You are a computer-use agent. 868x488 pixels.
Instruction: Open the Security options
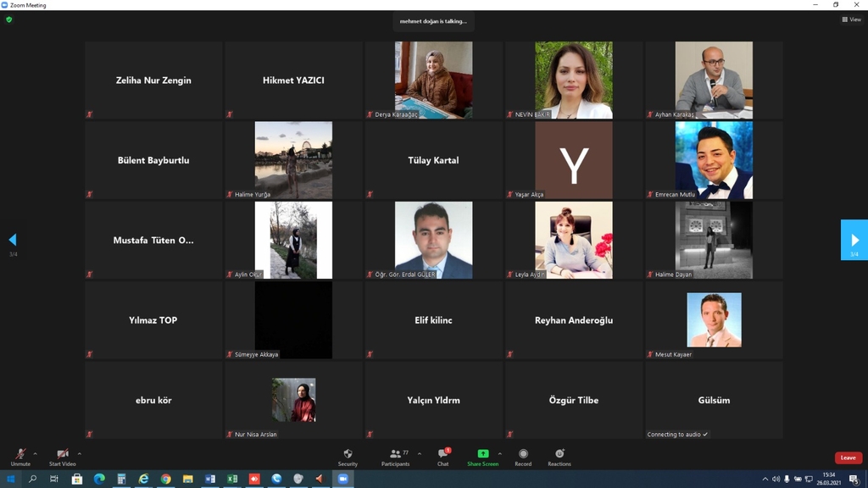348,456
